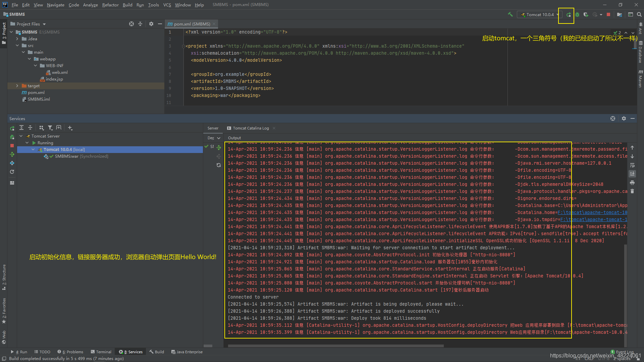Follow the catalina.home path link in log
644x362 pixels.
[592, 212]
